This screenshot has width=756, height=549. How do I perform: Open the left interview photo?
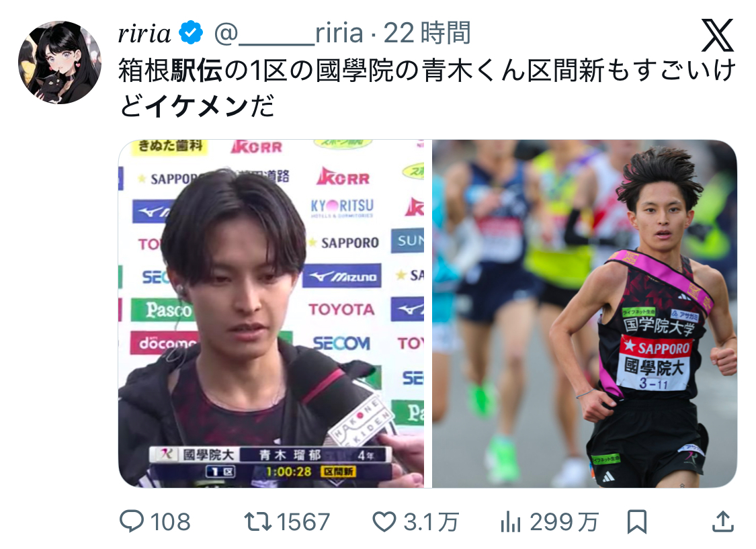pyautogui.click(x=271, y=314)
